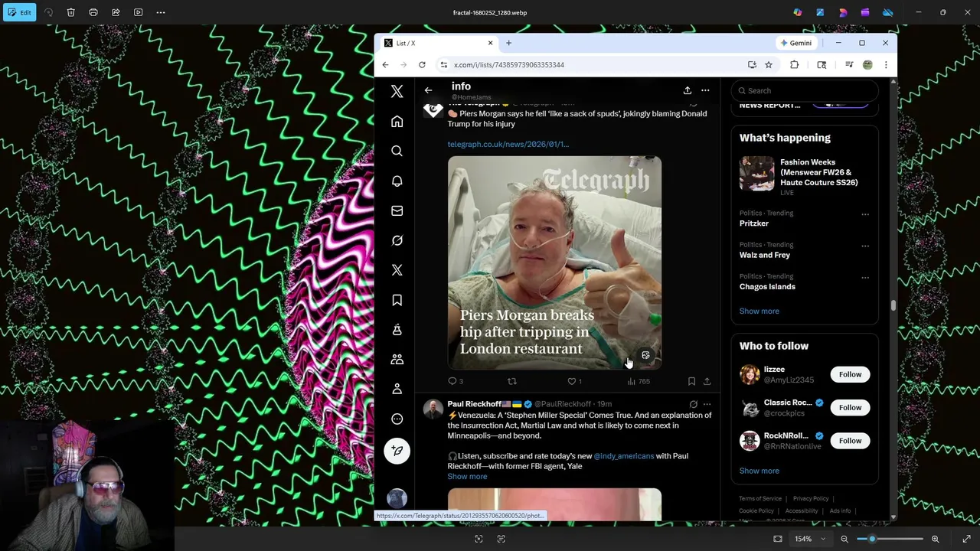The height and width of the screenshot is (551, 980).
Task: Click the X Search field
Action: tap(804, 90)
